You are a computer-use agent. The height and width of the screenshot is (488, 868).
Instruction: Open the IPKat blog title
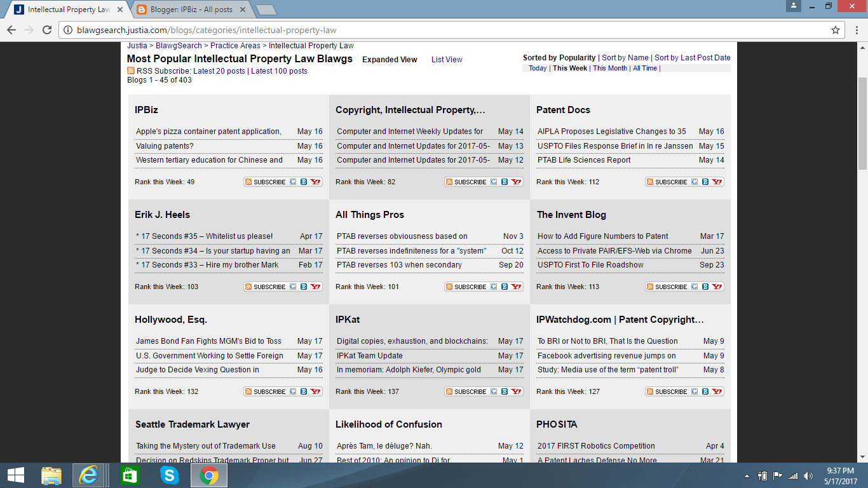[x=348, y=320]
